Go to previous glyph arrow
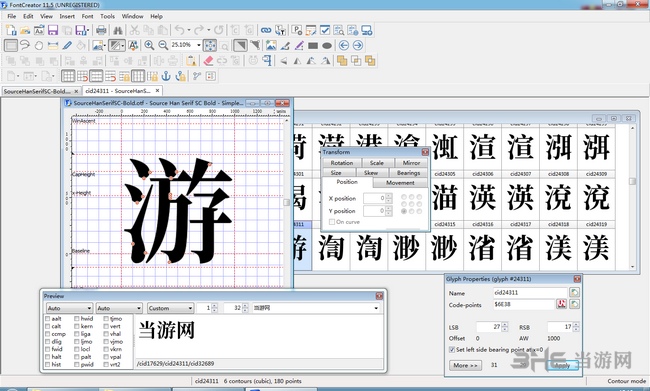 pos(344,45)
